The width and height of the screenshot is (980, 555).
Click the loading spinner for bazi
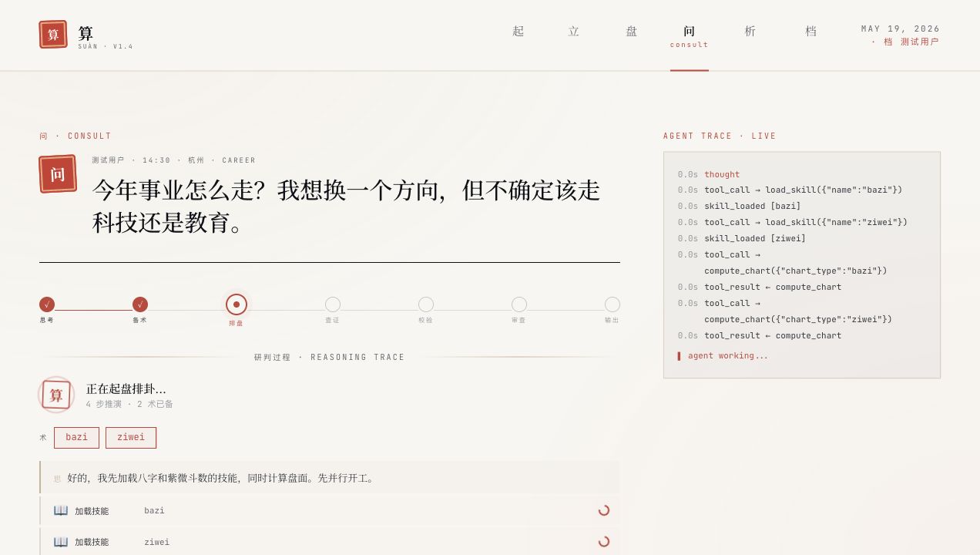[x=604, y=510]
